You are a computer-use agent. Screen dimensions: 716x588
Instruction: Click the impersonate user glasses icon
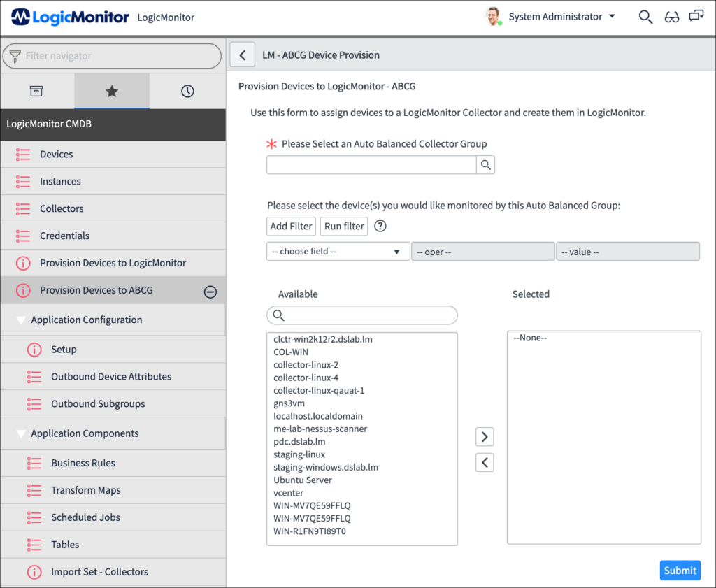coord(671,16)
